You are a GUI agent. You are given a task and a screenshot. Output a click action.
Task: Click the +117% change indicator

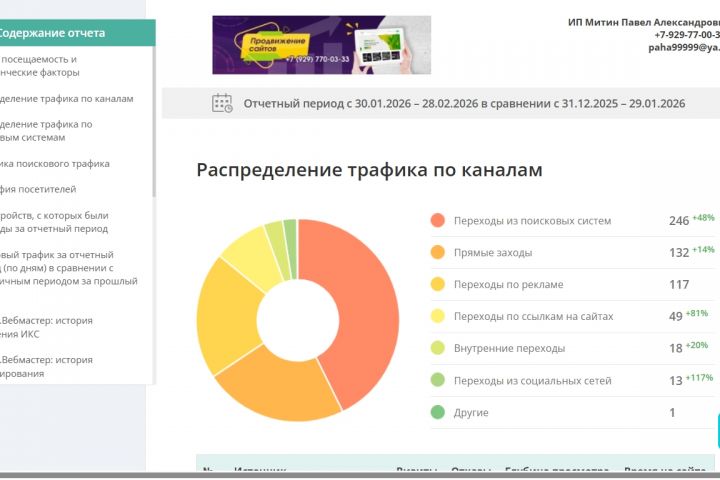click(699, 378)
